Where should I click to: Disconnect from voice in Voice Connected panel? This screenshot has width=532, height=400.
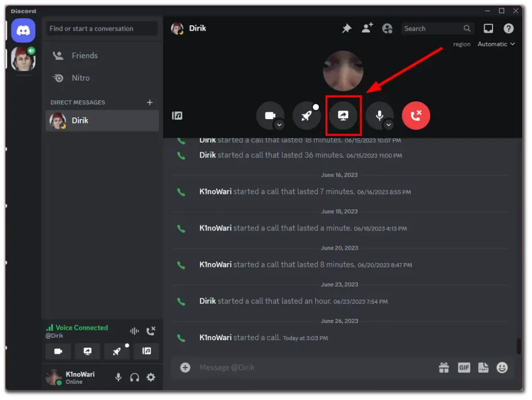(151, 331)
